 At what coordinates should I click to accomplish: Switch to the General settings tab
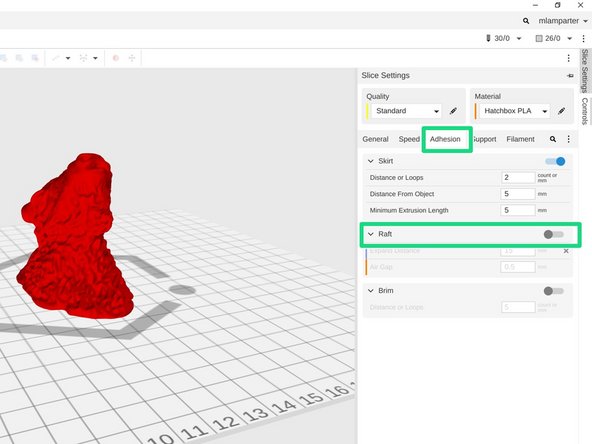pyautogui.click(x=375, y=139)
